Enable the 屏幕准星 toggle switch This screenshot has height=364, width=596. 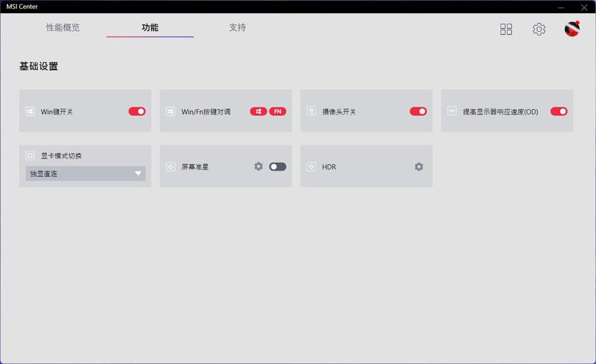(x=278, y=167)
